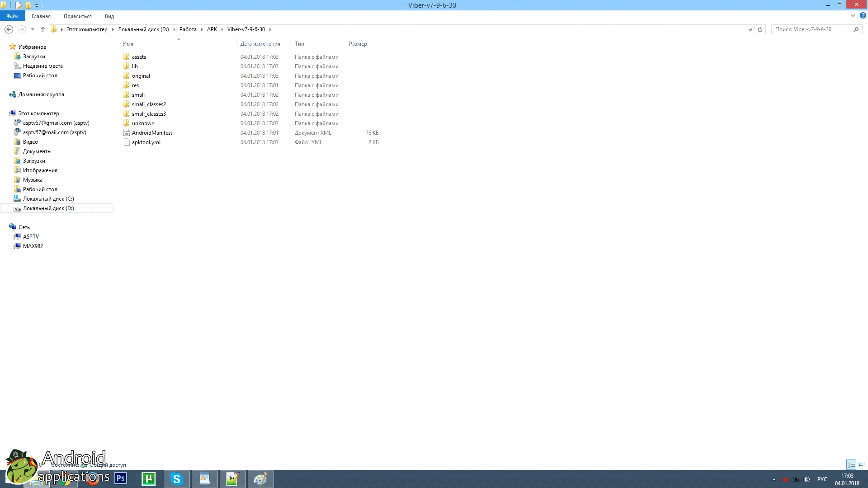Image resolution: width=868 pixels, height=488 pixels.
Task: Expand the ribbon with the chevron
Action: (853, 16)
